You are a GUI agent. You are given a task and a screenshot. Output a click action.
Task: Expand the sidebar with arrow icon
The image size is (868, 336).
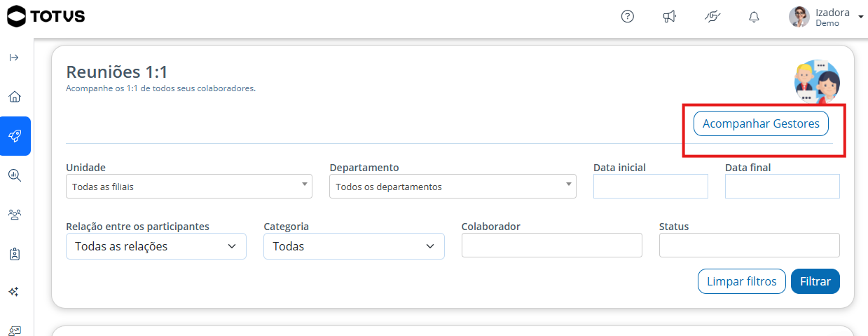pos(14,58)
